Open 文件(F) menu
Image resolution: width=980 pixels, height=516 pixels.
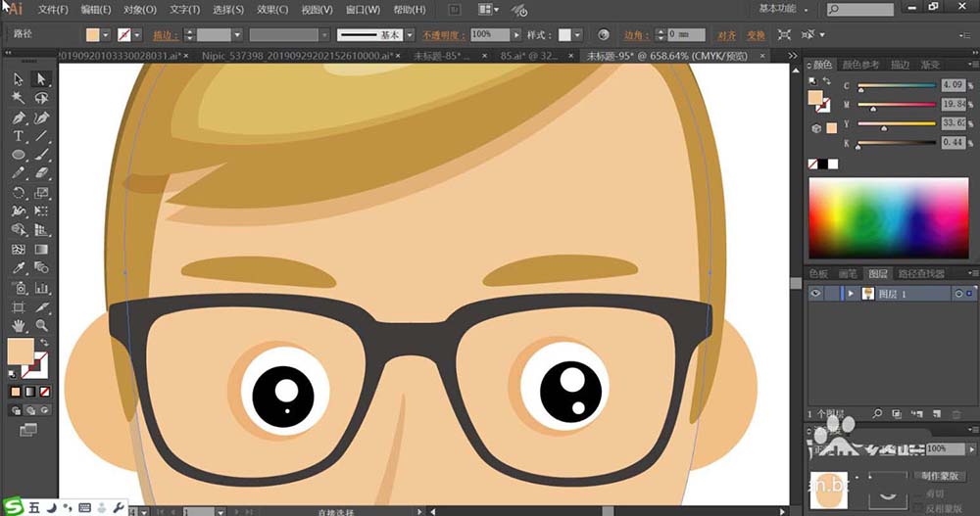point(53,10)
